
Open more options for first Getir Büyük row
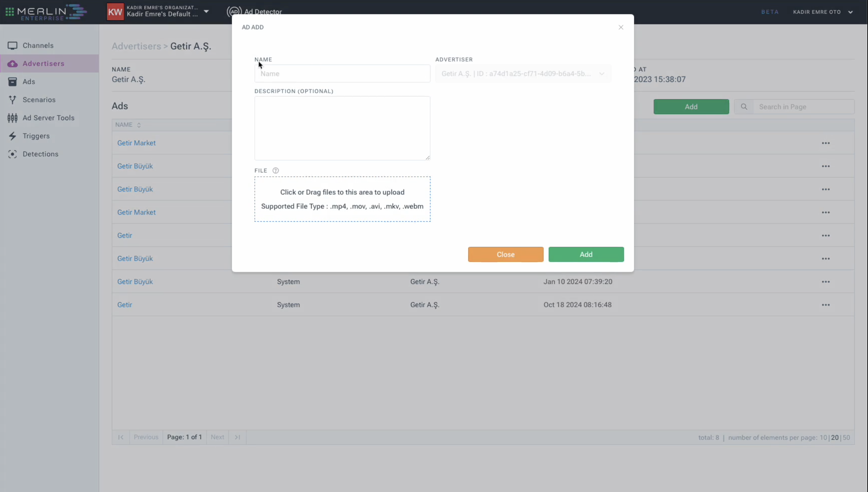[826, 166]
